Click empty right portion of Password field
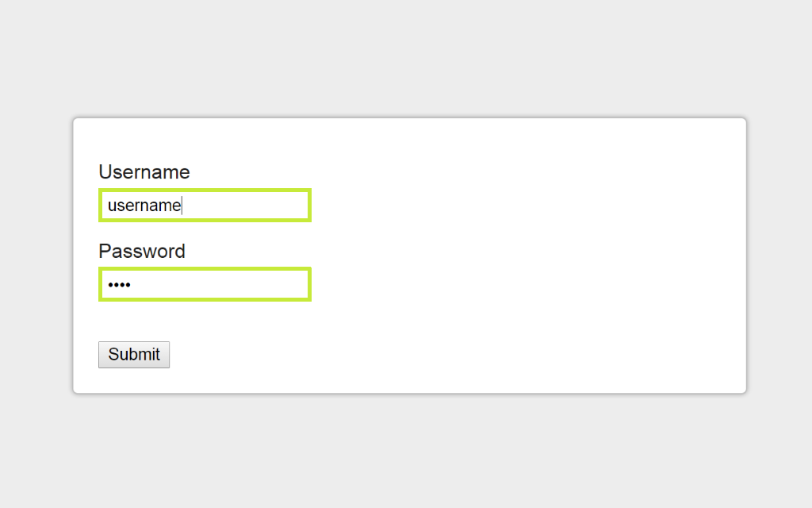 pos(223,284)
